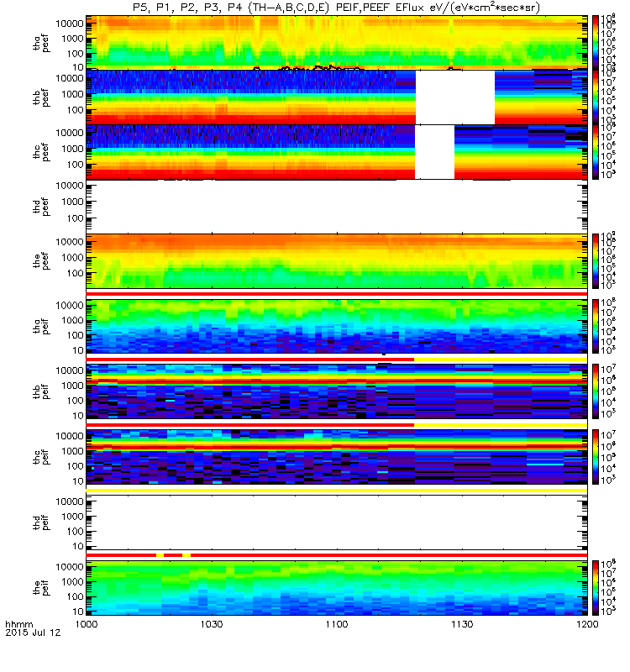Click the 10 tick label of the peif
Viewport: 630px width, 672px height.
(x=78, y=612)
